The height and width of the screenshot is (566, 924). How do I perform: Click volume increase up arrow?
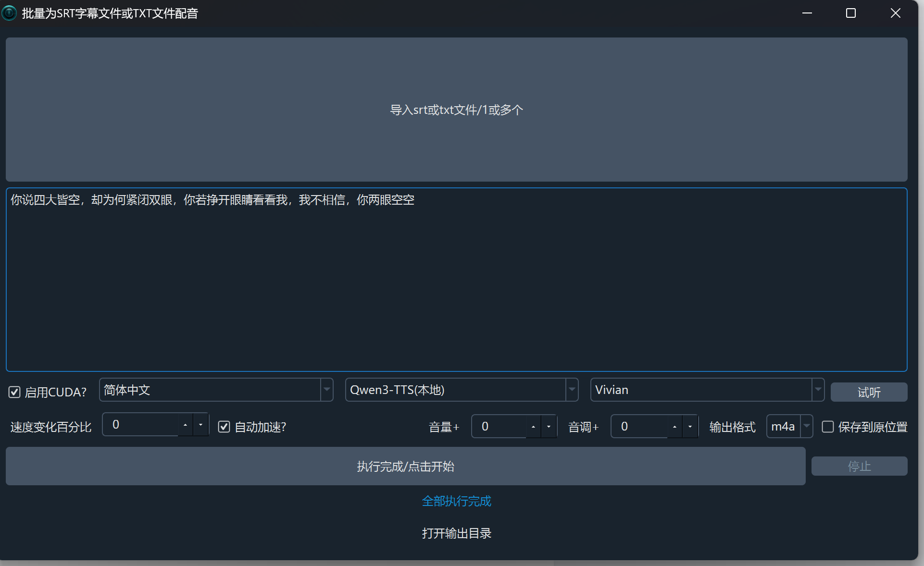point(533,427)
